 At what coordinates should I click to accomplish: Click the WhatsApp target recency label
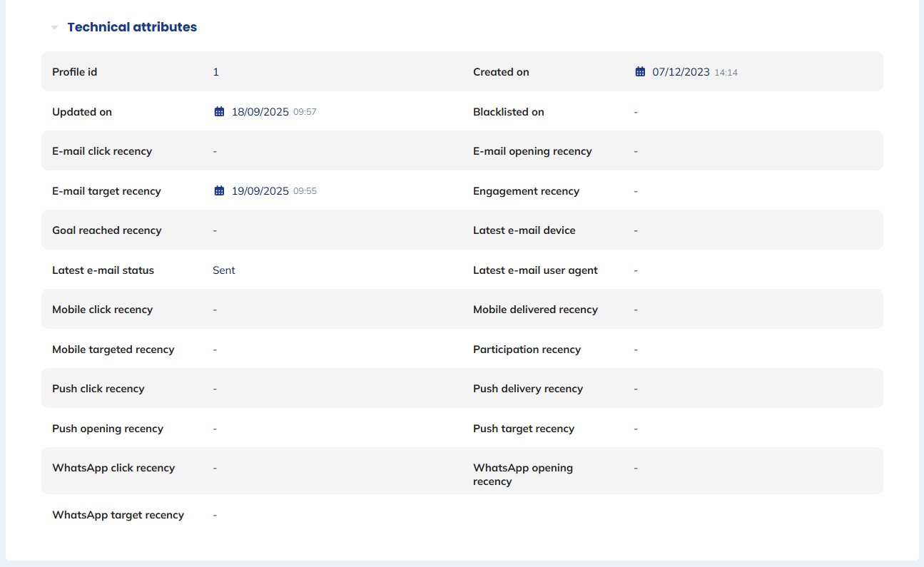[118, 514]
